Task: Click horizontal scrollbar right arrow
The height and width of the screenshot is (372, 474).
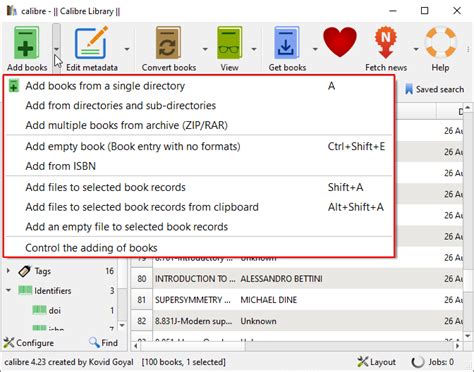Action: 458,346
